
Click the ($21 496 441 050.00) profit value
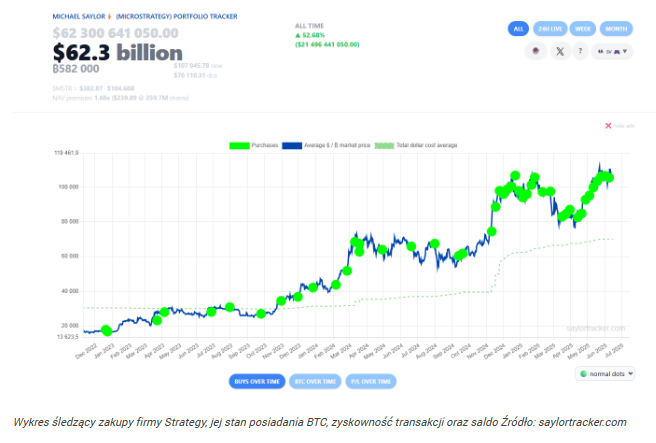click(x=327, y=44)
